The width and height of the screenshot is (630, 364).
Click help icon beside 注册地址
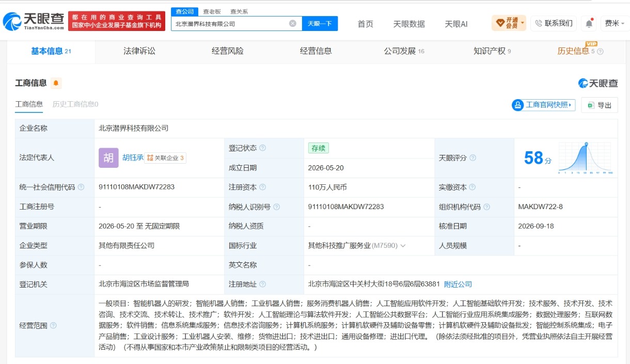262,284
